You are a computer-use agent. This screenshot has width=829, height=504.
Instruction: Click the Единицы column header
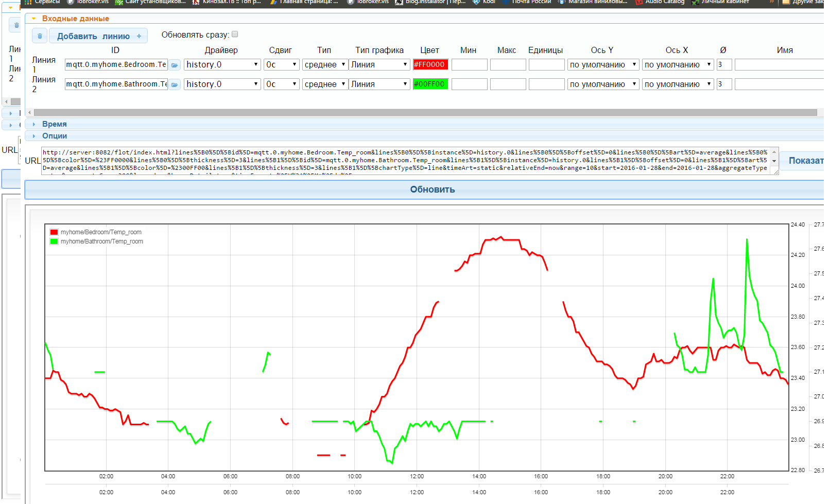[545, 50]
